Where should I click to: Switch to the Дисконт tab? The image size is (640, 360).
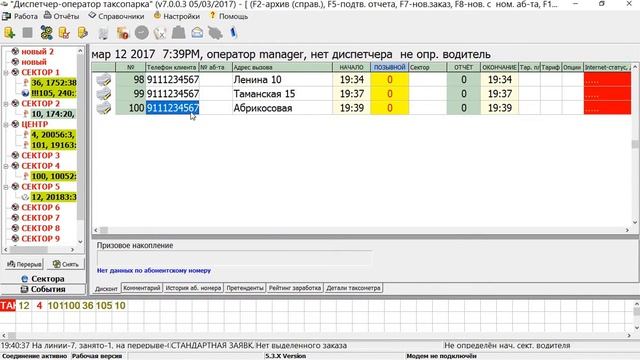106,289
